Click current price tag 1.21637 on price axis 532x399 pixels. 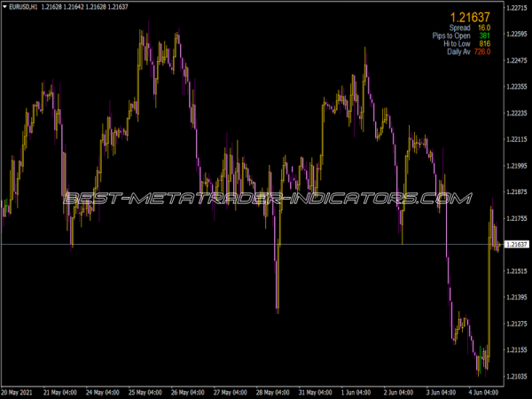click(x=516, y=245)
